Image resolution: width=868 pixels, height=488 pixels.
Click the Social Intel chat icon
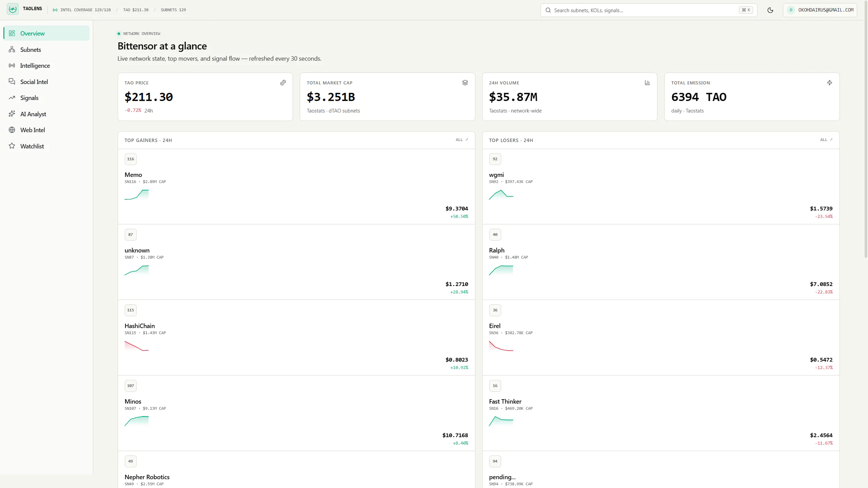[x=12, y=82]
